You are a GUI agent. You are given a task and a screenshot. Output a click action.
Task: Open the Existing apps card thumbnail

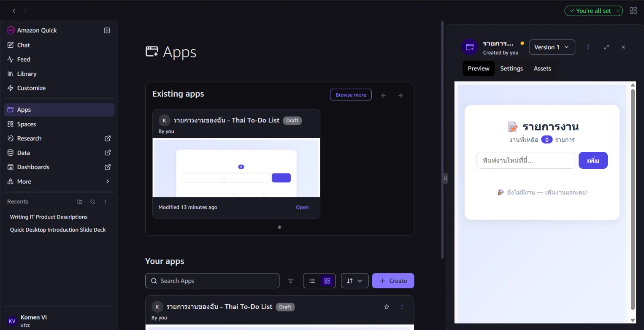click(x=236, y=168)
